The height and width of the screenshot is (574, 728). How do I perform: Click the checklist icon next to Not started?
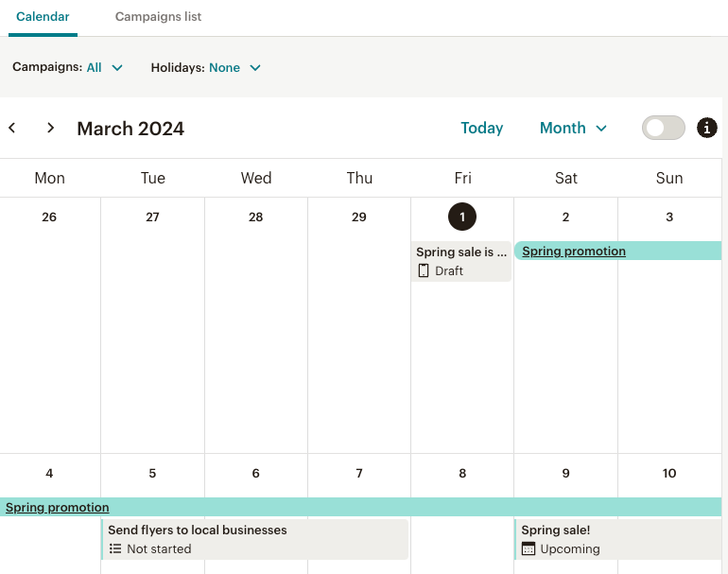[115, 548]
